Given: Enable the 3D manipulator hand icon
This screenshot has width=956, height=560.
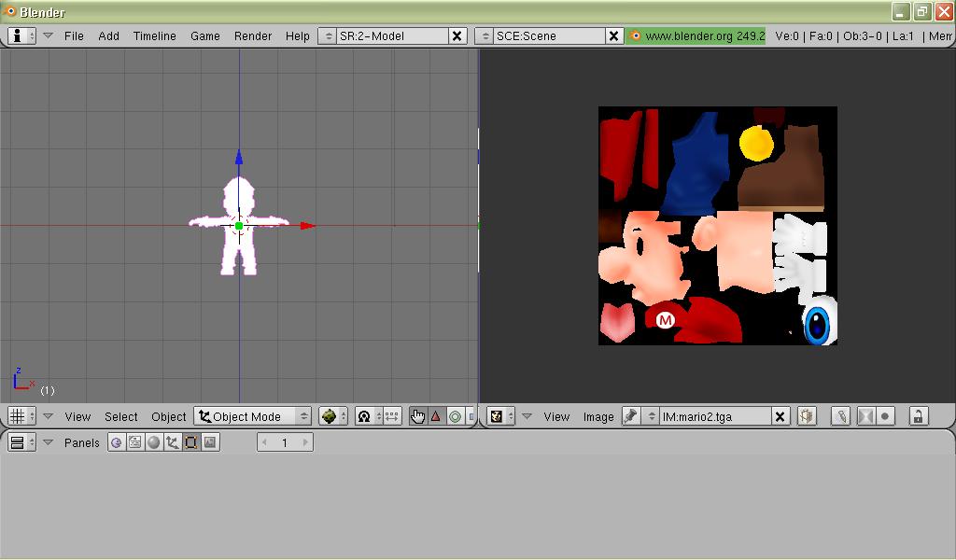Looking at the screenshot, I should (417, 416).
